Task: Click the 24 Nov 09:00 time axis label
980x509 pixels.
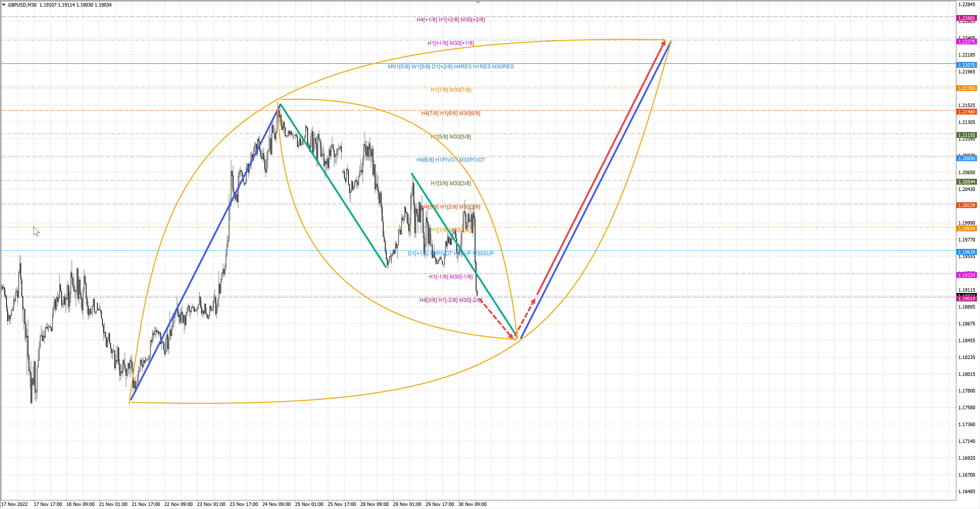Action: pyautogui.click(x=276, y=504)
